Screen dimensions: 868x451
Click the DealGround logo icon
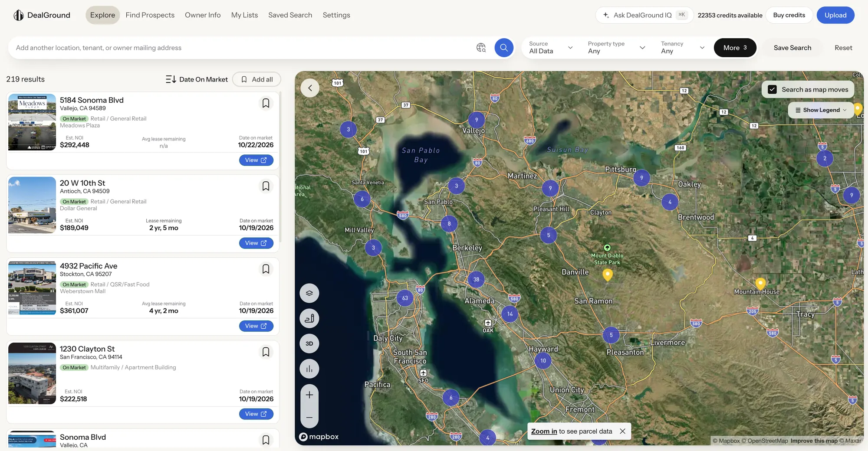click(x=18, y=15)
